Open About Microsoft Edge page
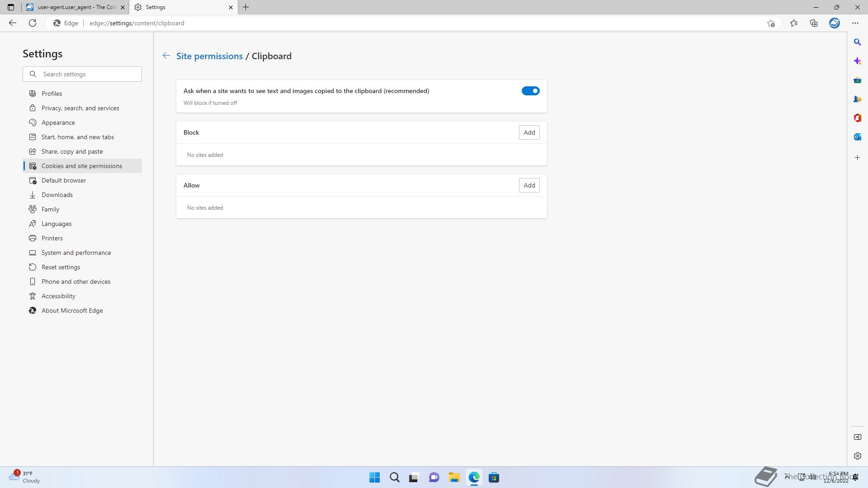The width and height of the screenshot is (868, 488). pyautogui.click(x=82, y=310)
